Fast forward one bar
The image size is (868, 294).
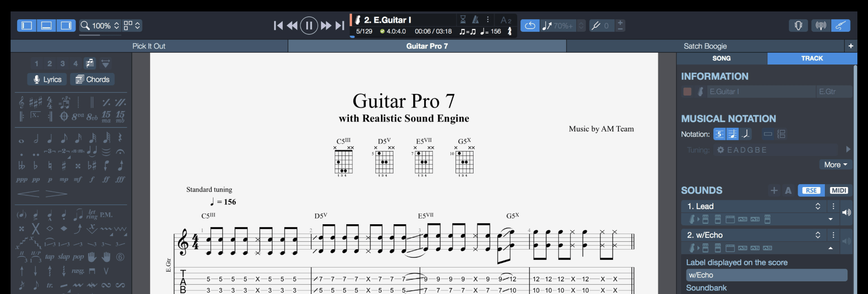click(x=326, y=26)
